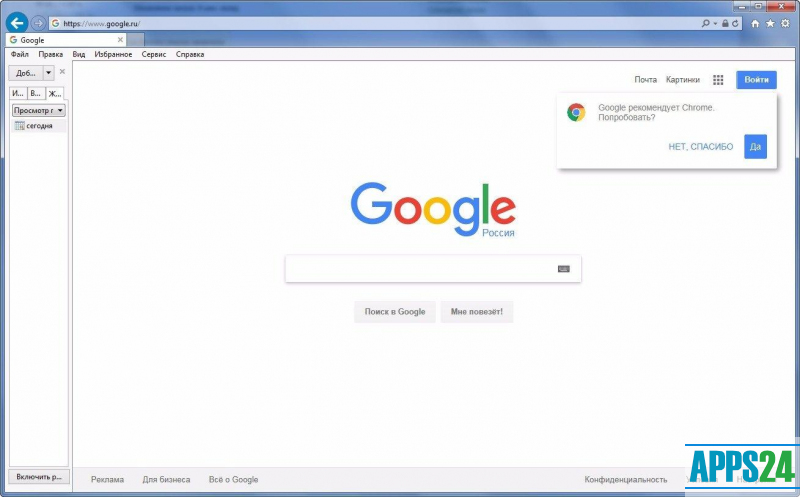This screenshot has height=497, width=800.
Task: Click inside the Google search field
Action: point(421,269)
